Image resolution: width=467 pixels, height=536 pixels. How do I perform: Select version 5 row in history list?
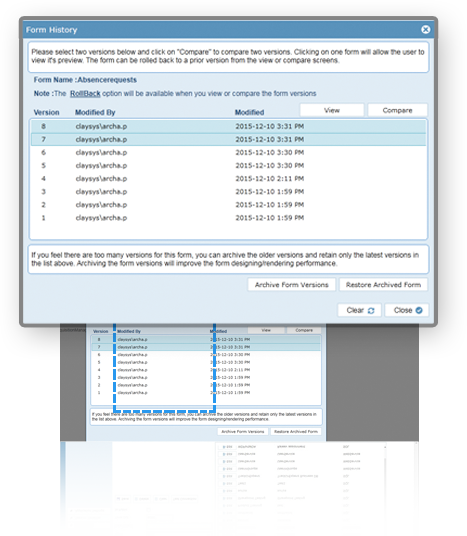tap(228, 165)
